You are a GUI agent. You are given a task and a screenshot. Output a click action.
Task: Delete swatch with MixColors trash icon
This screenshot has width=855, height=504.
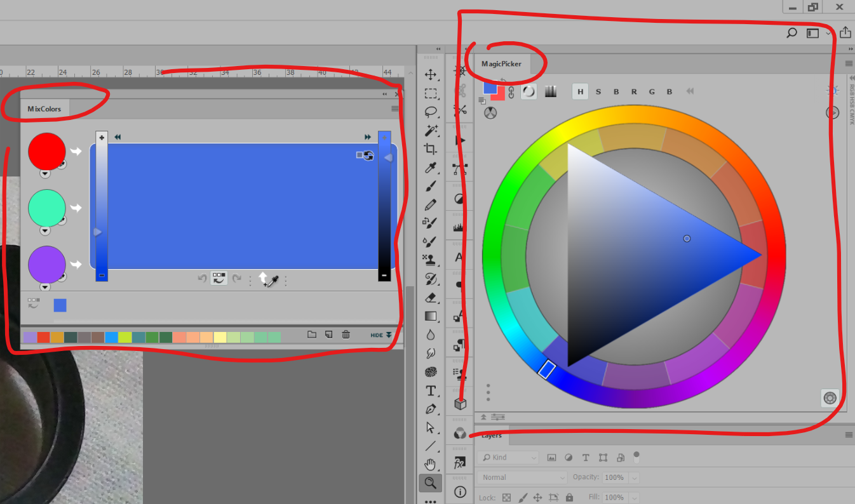[346, 335]
